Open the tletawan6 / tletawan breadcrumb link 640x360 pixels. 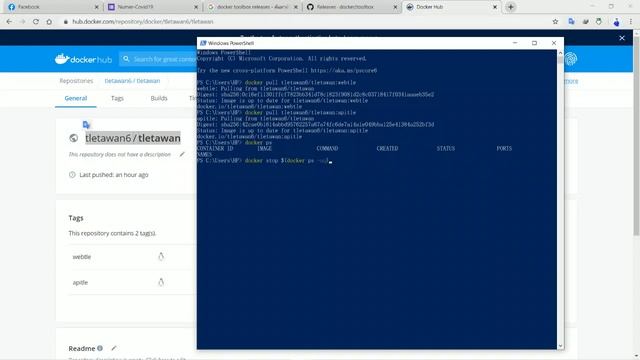[132, 81]
